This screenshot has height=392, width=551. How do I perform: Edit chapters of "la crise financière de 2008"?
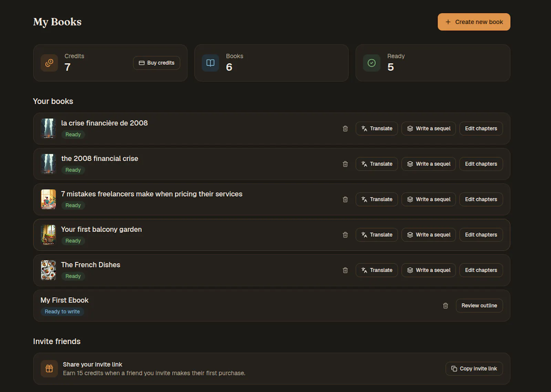click(x=481, y=128)
